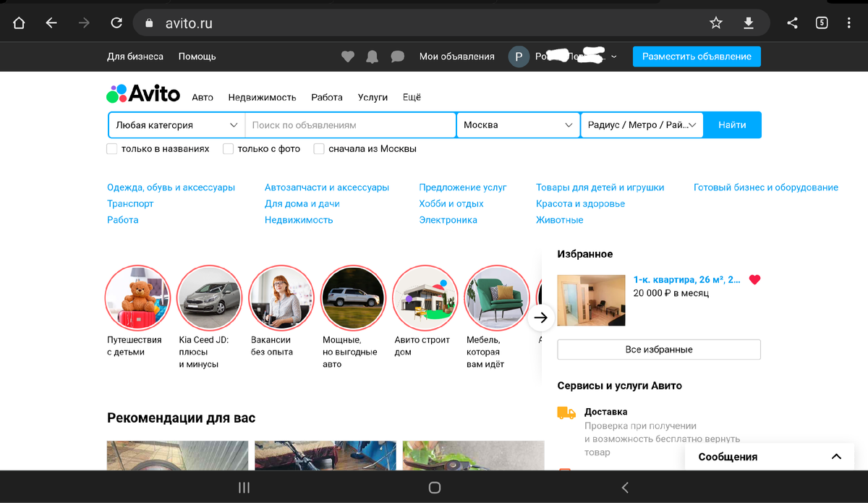The height and width of the screenshot is (503, 868).
Task: Expand 'Радиус / Метро / Район' dropdown
Action: pyautogui.click(x=642, y=124)
